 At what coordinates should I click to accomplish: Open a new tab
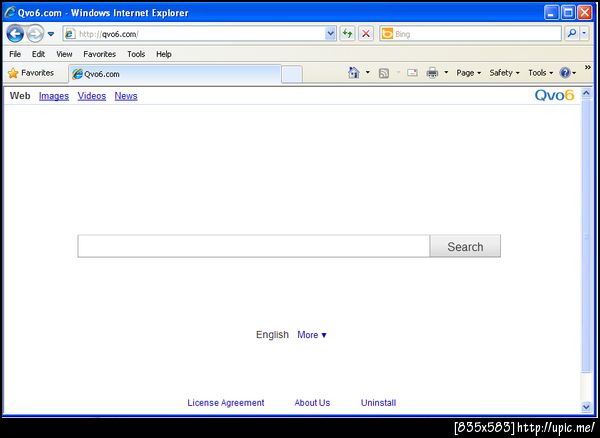(292, 74)
